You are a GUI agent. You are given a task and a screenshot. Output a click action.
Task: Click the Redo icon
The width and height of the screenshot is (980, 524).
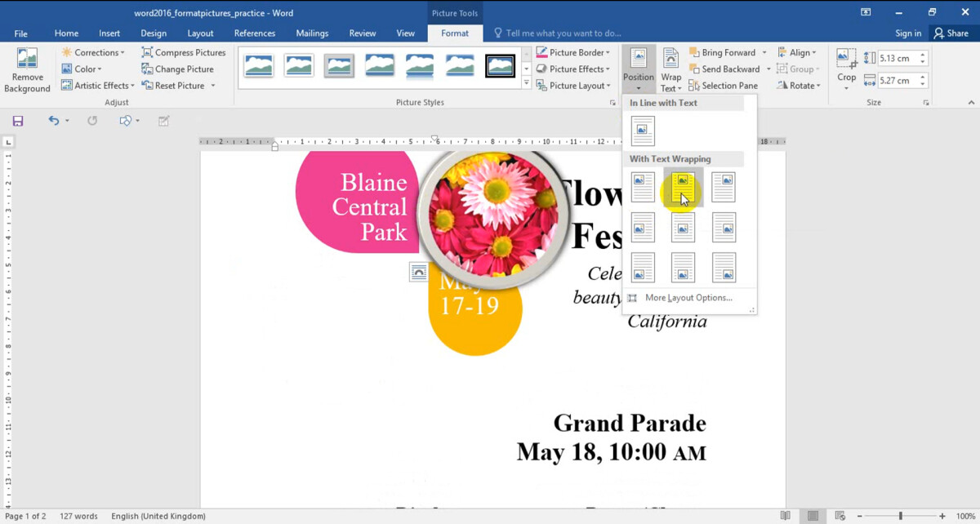92,121
